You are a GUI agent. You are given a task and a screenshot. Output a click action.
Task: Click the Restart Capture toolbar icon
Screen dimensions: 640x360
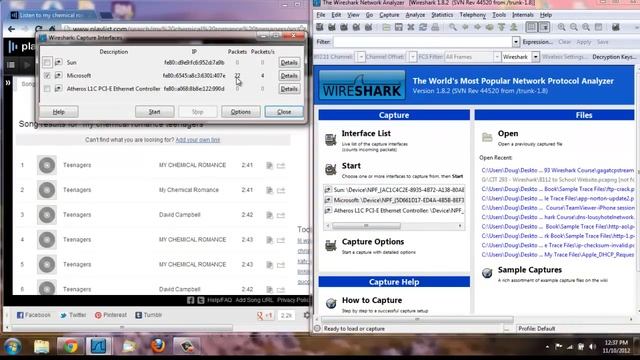tap(369, 27)
